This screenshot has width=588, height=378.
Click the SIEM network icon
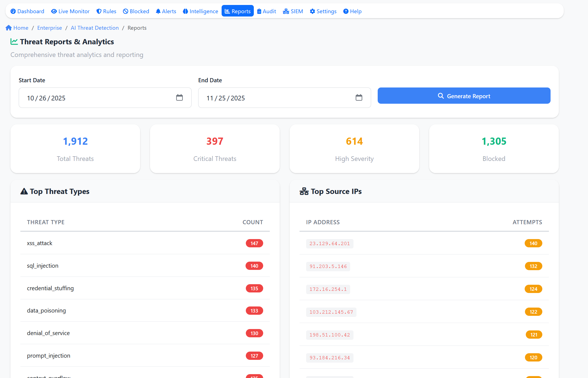click(285, 11)
